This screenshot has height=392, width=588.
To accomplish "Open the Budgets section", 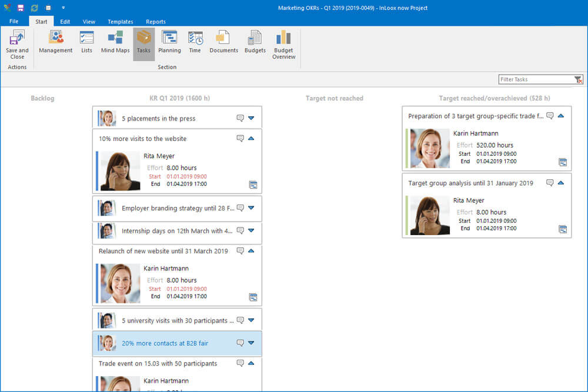I will (255, 42).
